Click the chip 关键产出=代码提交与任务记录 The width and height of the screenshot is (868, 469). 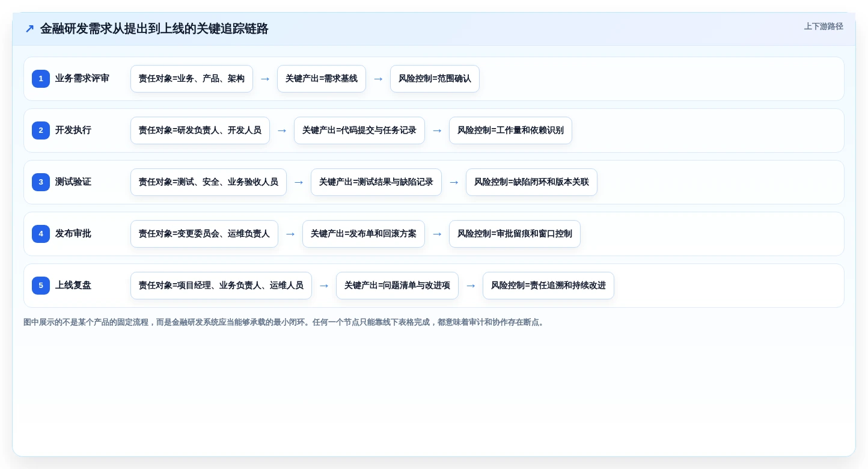[359, 130]
